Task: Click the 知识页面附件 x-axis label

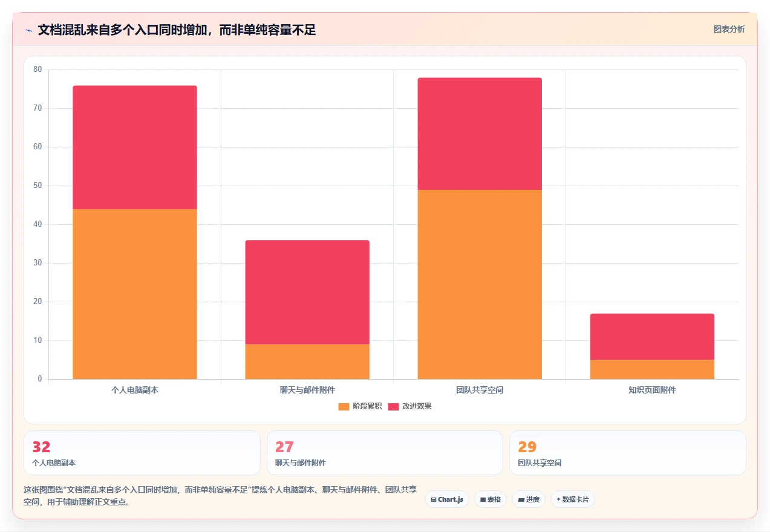Action: (652, 390)
